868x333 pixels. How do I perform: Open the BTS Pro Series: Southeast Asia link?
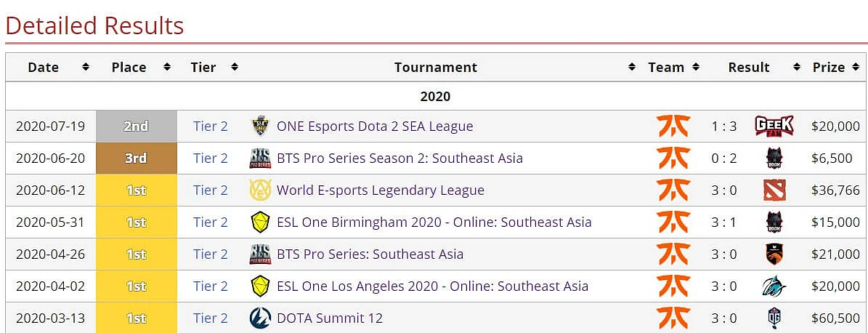coord(370,254)
